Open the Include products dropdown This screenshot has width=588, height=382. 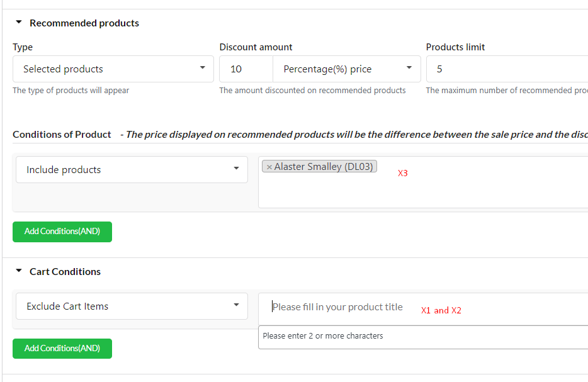click(132, 170)
